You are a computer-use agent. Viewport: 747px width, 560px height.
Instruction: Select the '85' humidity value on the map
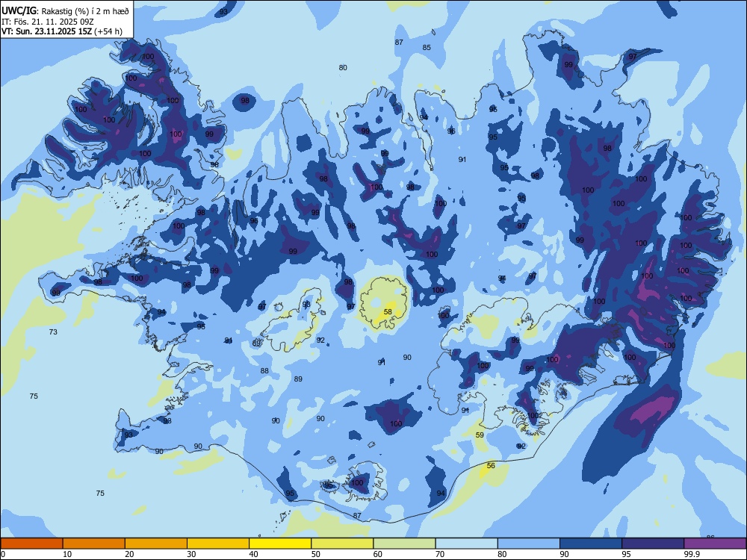point(427,47)
